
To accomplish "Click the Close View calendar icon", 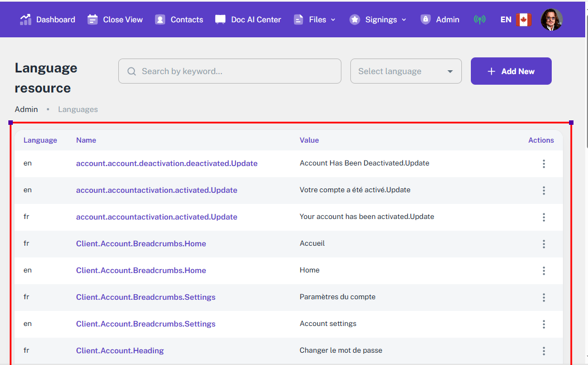I will [93, 20].
